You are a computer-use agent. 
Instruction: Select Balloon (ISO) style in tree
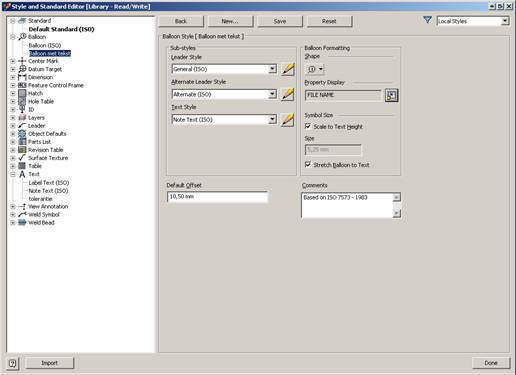pos(45,45)
